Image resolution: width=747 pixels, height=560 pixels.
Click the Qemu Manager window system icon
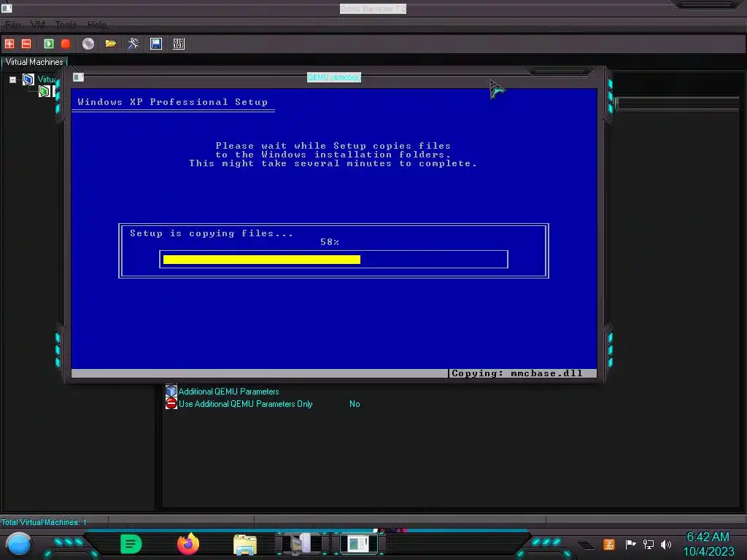pyautogui.click(x=7, y=7)
